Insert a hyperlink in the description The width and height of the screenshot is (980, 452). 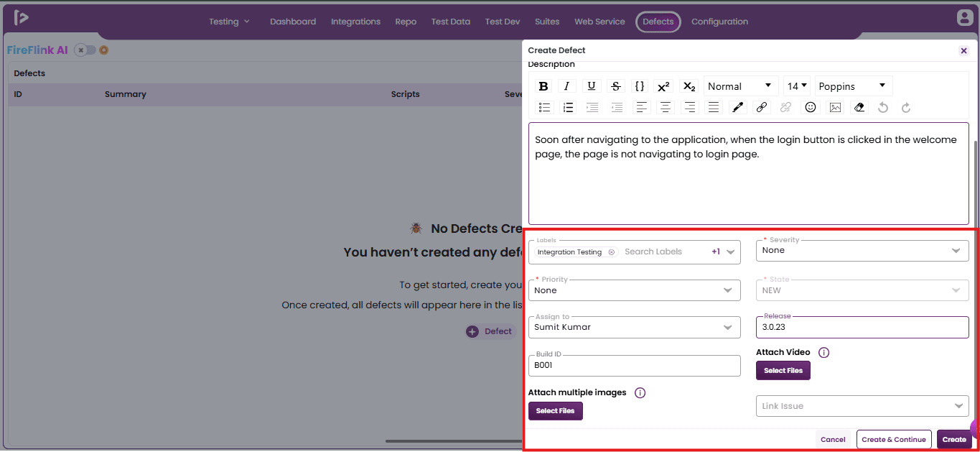(762, 107)
